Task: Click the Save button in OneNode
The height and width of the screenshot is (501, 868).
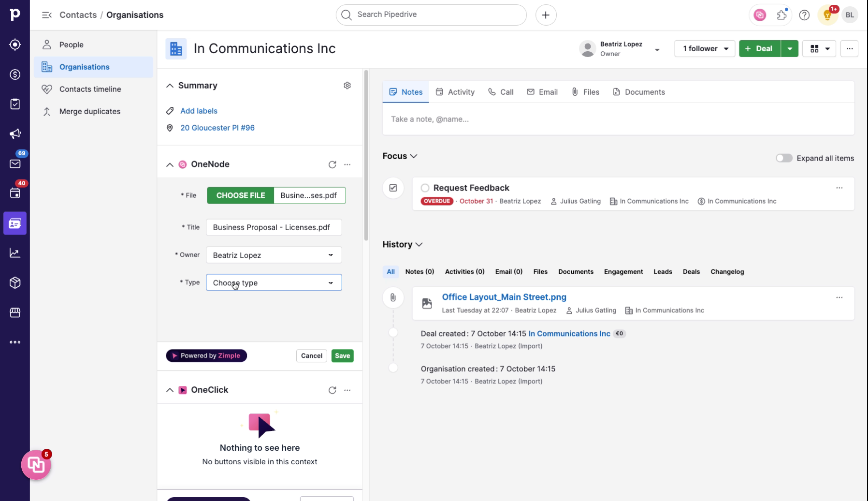Action: (342, 356)
